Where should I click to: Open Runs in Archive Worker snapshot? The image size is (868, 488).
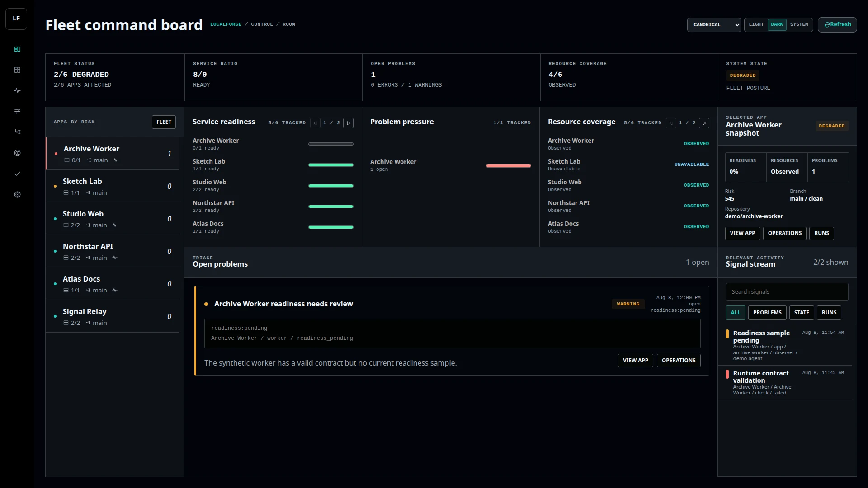(x=821, y=233)
